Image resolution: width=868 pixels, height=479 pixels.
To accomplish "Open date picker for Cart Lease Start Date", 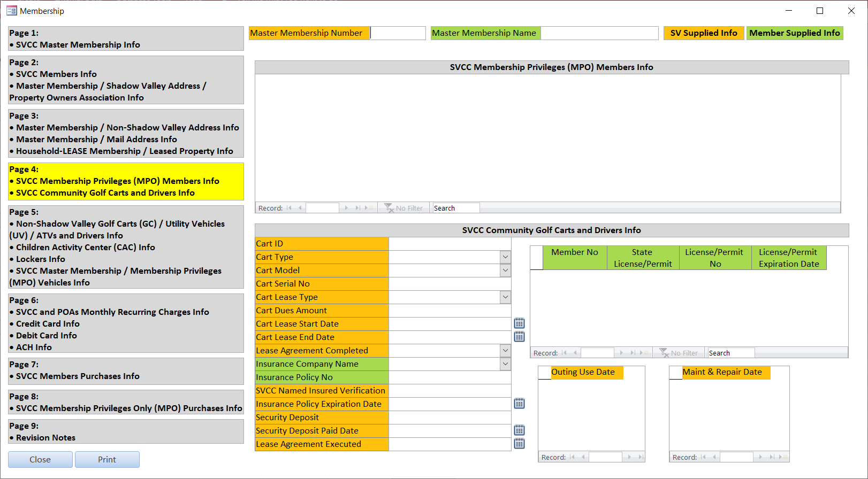I will click(519, 323).
